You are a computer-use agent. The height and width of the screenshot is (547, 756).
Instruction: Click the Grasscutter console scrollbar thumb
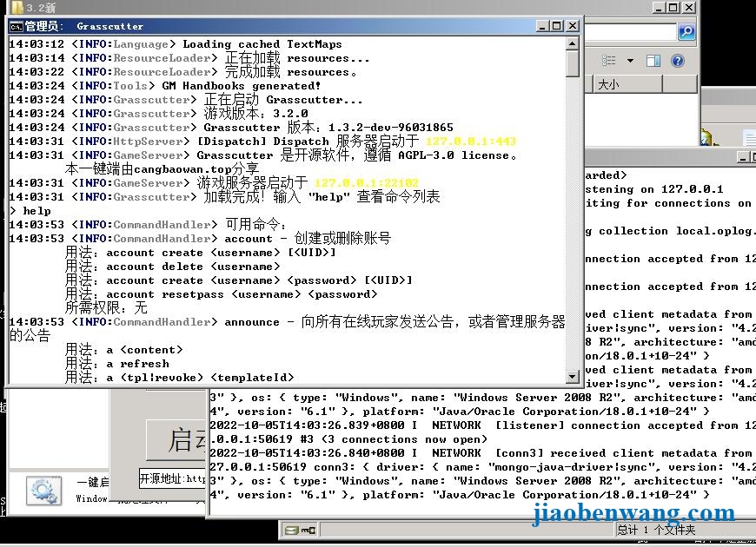point(573,63)
